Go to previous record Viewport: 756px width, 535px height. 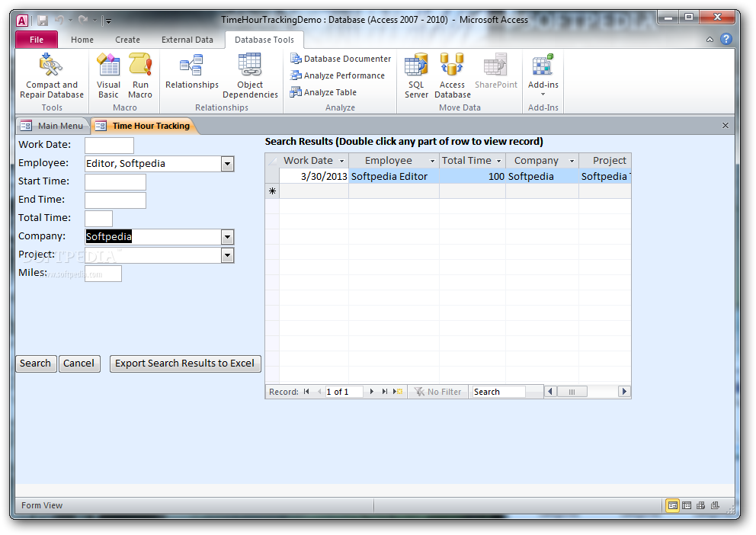(319, 392)
